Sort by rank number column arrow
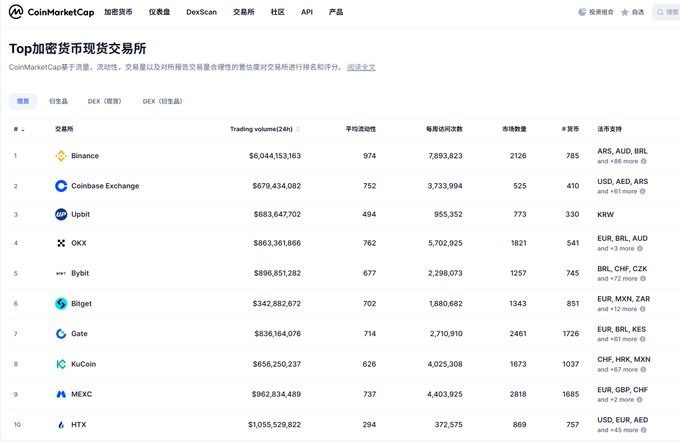 (23, 129)
